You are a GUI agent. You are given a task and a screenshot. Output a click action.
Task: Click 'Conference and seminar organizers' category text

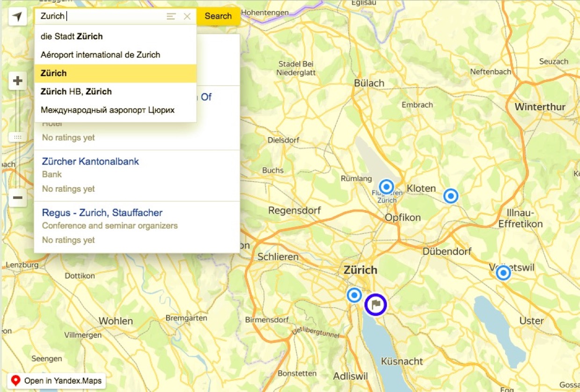pyautogui.click(x=110, y=225)
